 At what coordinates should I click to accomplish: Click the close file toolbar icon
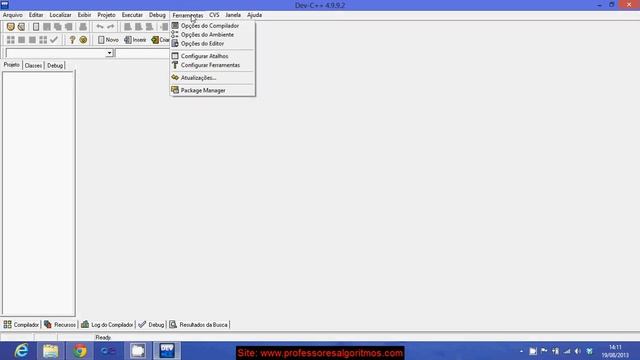[69, 27]
